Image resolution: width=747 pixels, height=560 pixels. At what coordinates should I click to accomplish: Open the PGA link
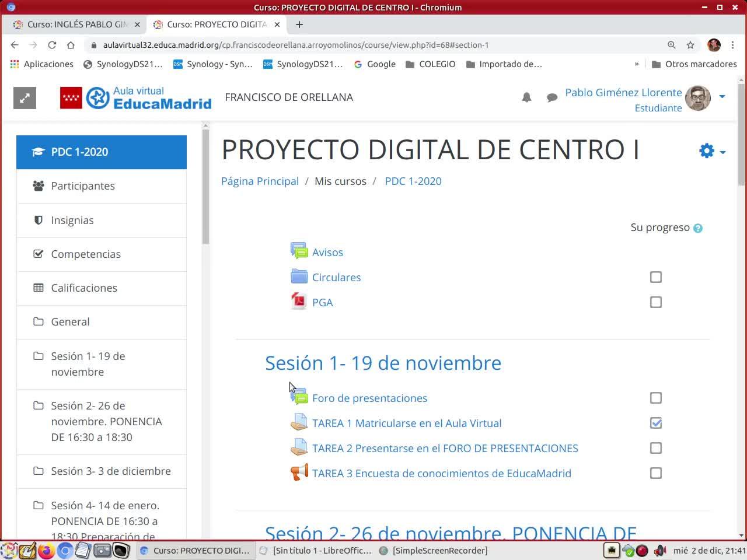click(x=322, y=303)
